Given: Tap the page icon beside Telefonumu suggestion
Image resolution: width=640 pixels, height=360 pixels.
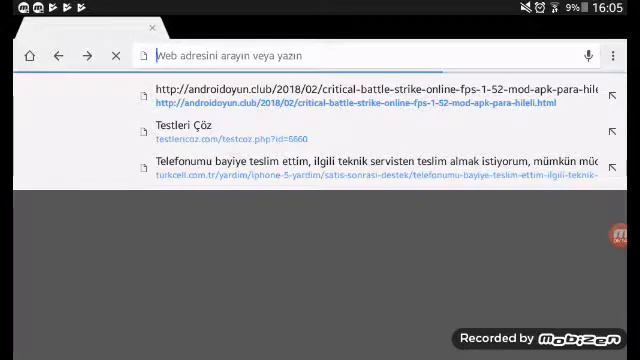Looking at the screenshot, I should (144, 168).
